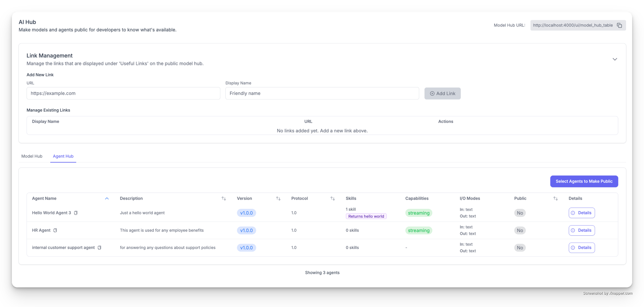Viewport: 644px width, 307px height.
Task: Copy the Model Hub URL
Action: pyautogui.click(x=619, y=25)
